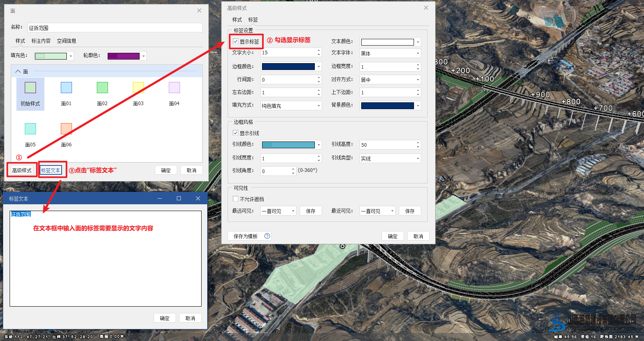This screenshot has height=341, width=644.
Task: Select the 面04 purple style icon
Action: tap(174, 88)
